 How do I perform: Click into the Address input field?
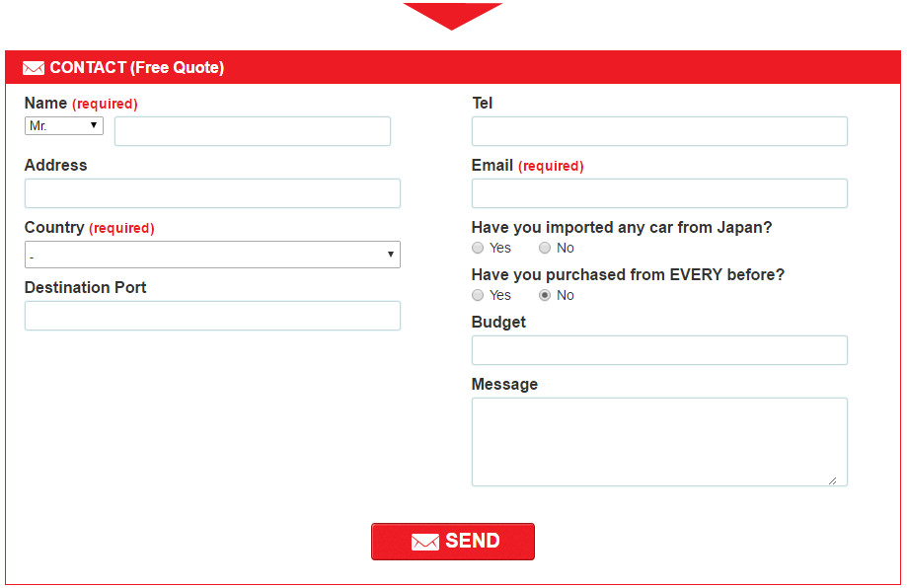(x=212, y=193)
